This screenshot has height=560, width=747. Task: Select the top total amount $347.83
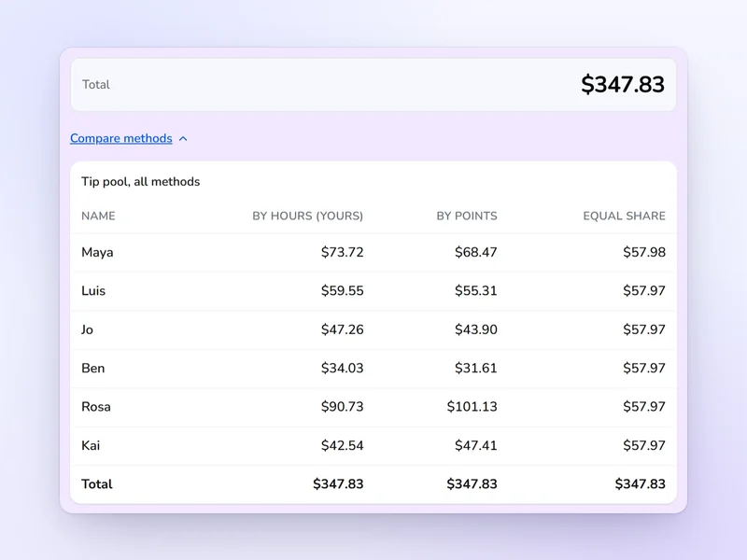tap(622, 84)
